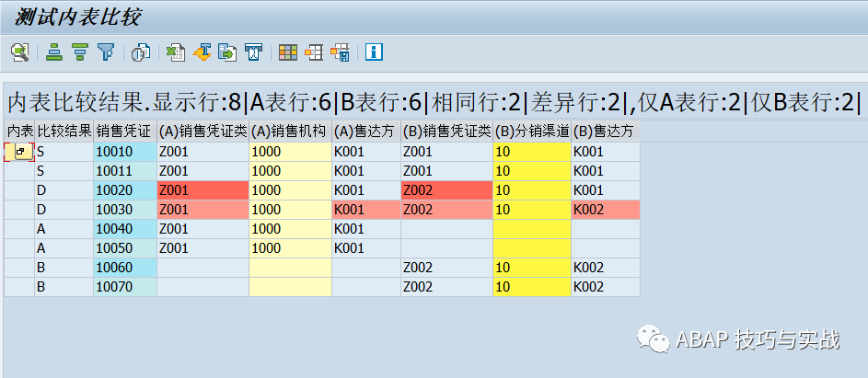Export list to a local file
868x378 pixels.
[x=227, y=52]
